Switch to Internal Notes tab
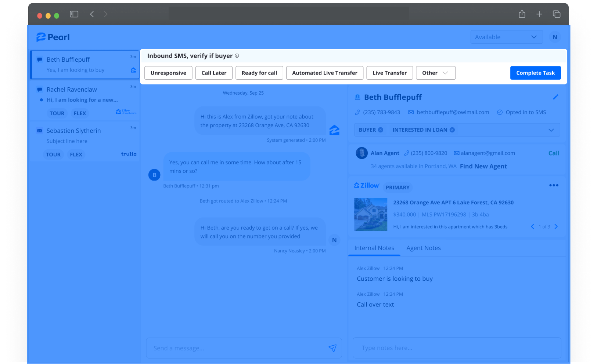This screenshot has height=364, width=597. pos(374,248)
